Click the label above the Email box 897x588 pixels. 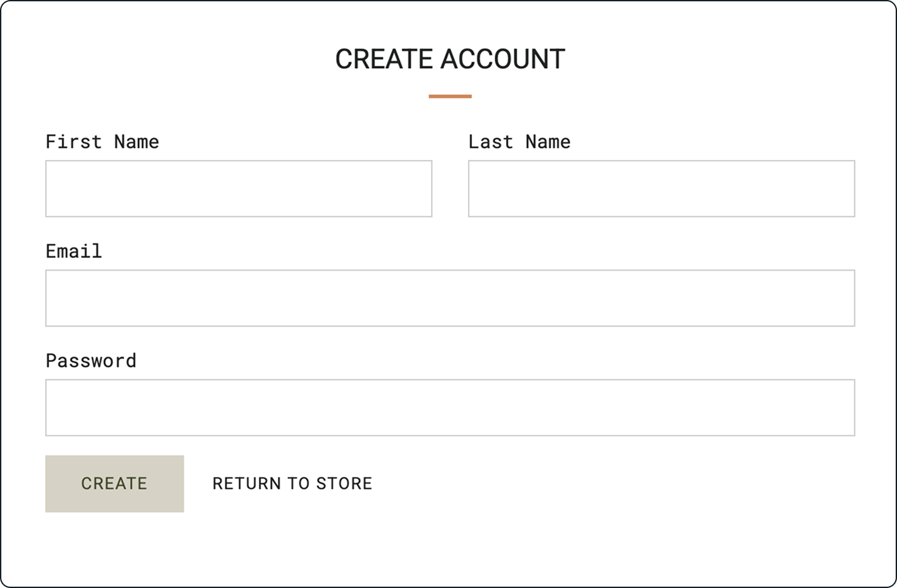pyautogui.click(x=74, y=251)
